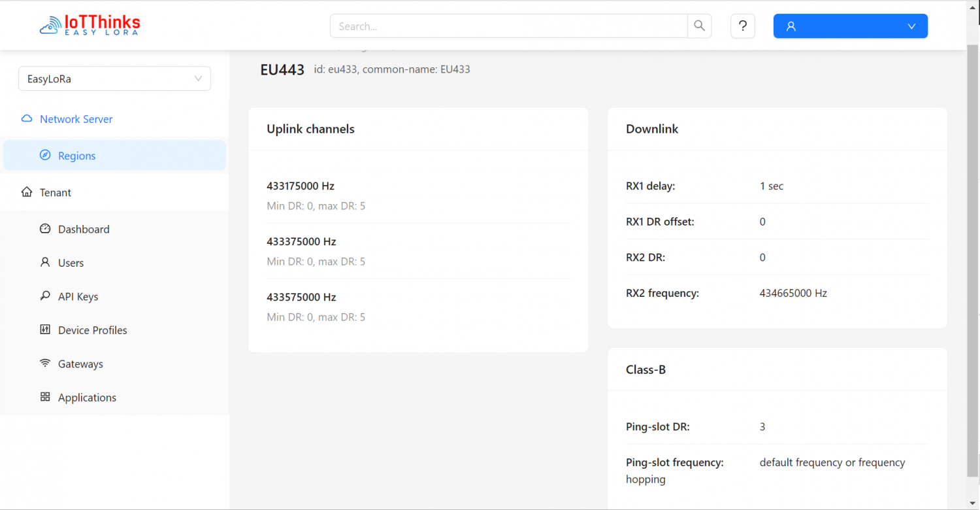Click the Network Server link

[x=75, y=118]
